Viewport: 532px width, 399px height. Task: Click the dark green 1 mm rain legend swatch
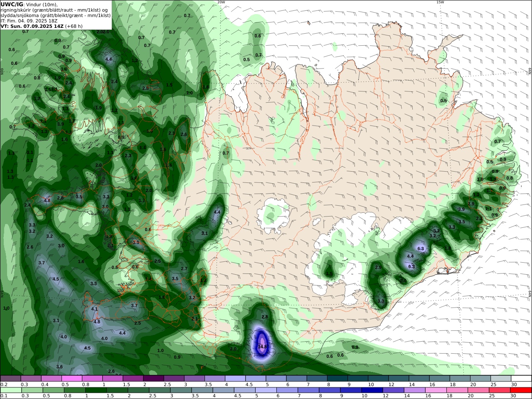96,390
